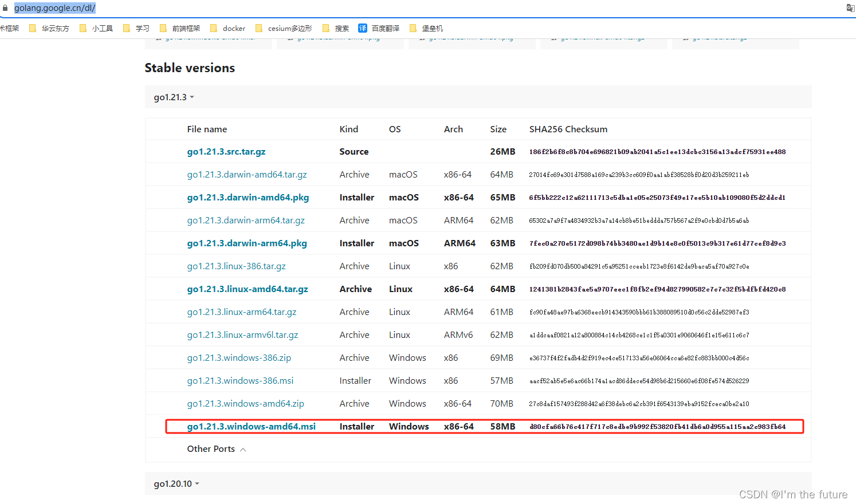This screenshot has height=504, width=856.
Task: Select the windows-amd64.msi checksum text
Action: coord(657,427)
